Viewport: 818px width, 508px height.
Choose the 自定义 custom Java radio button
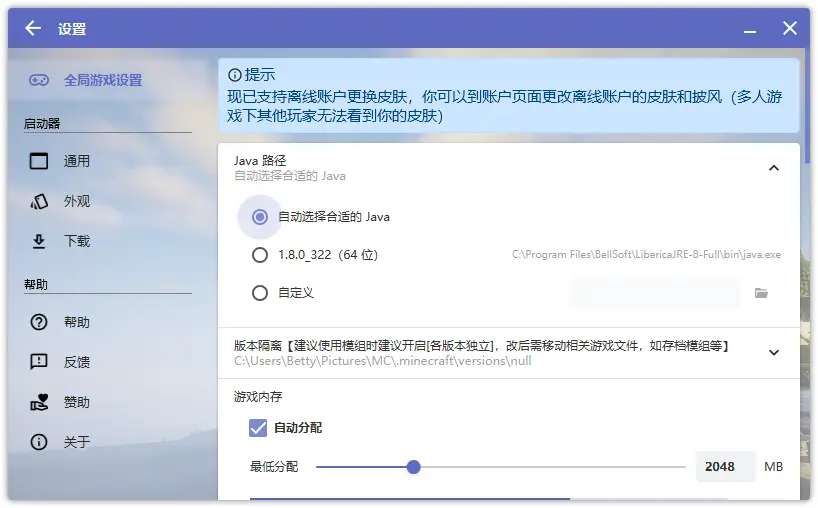click(260, 293)
